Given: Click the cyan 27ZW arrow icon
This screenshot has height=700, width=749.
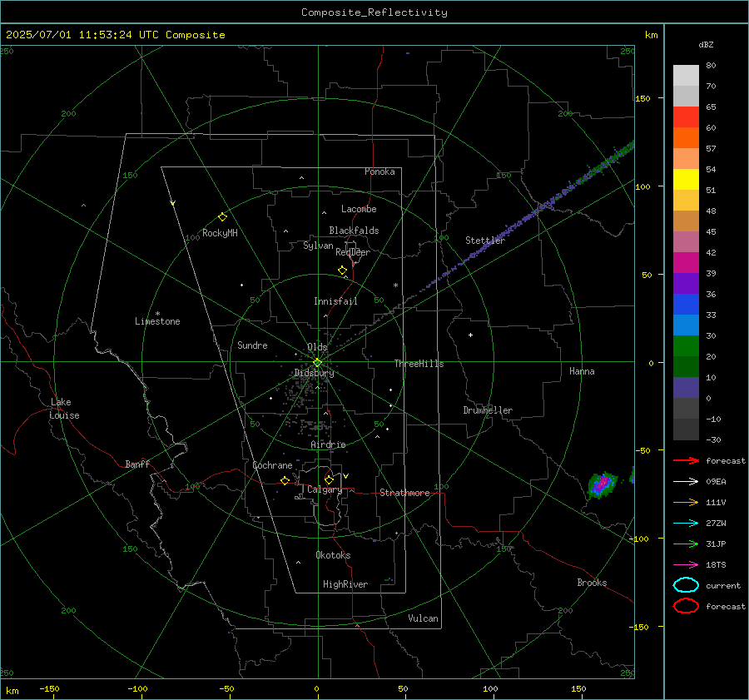Looking at the screenshot, I should (x=686, y=524).
